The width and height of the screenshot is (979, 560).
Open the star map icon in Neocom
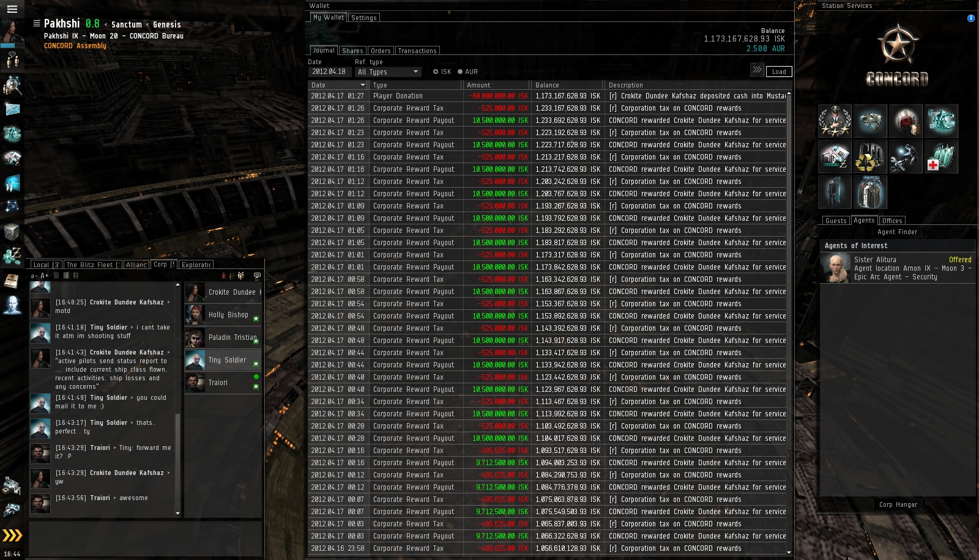pyautogui.click(x=12, y=207)
